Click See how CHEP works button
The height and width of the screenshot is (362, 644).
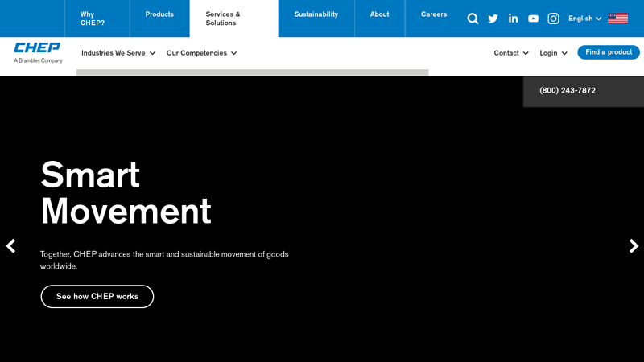click(x=97, y=297)
